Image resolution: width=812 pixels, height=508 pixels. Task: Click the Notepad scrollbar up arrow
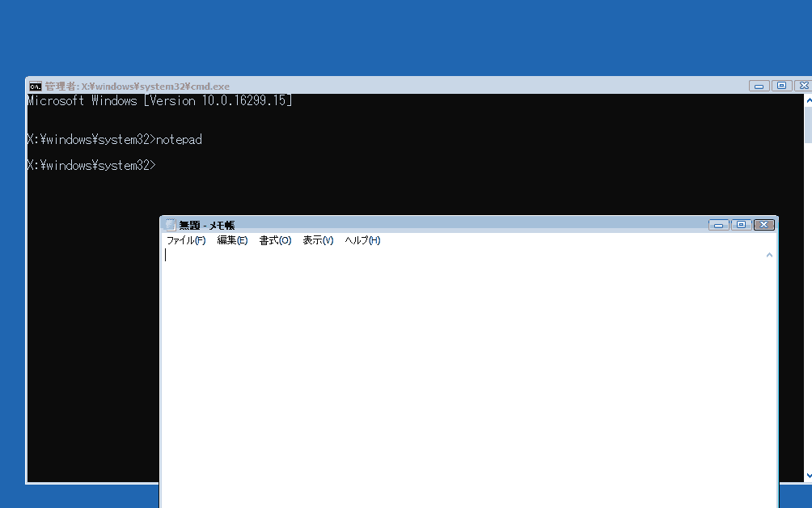[x=769, y=255]
